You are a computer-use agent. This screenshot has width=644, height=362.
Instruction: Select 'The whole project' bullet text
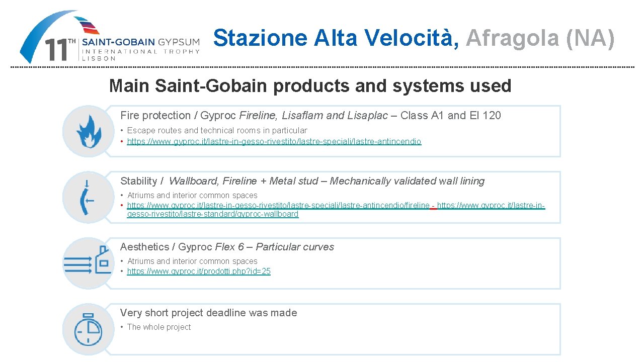159,327
